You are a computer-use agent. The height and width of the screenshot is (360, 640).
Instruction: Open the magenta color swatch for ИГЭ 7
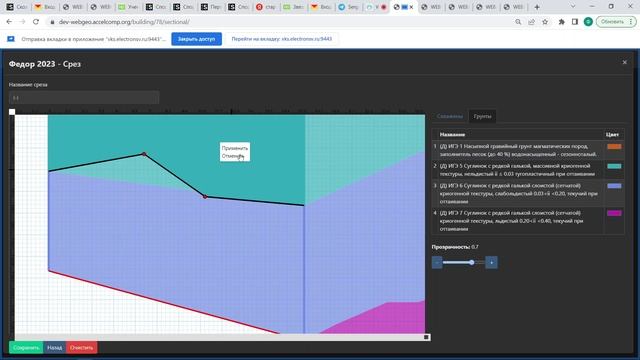click(x=614, y=213)
